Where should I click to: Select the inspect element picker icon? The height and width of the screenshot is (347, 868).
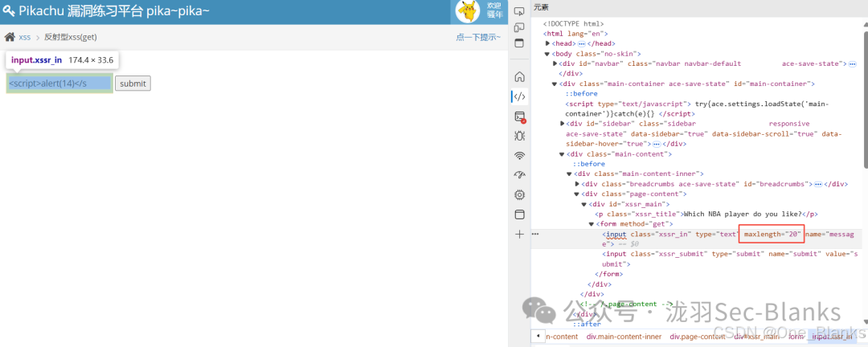[519, 11]
